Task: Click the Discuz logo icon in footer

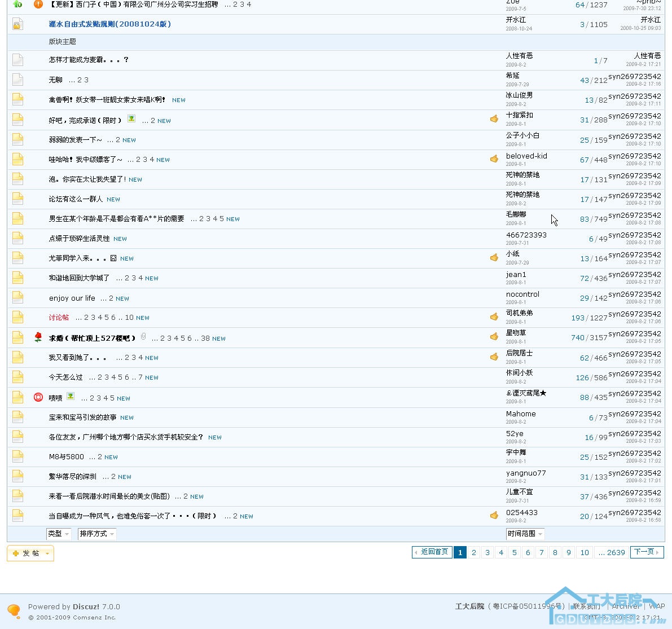Action: (x=14, y=611)
